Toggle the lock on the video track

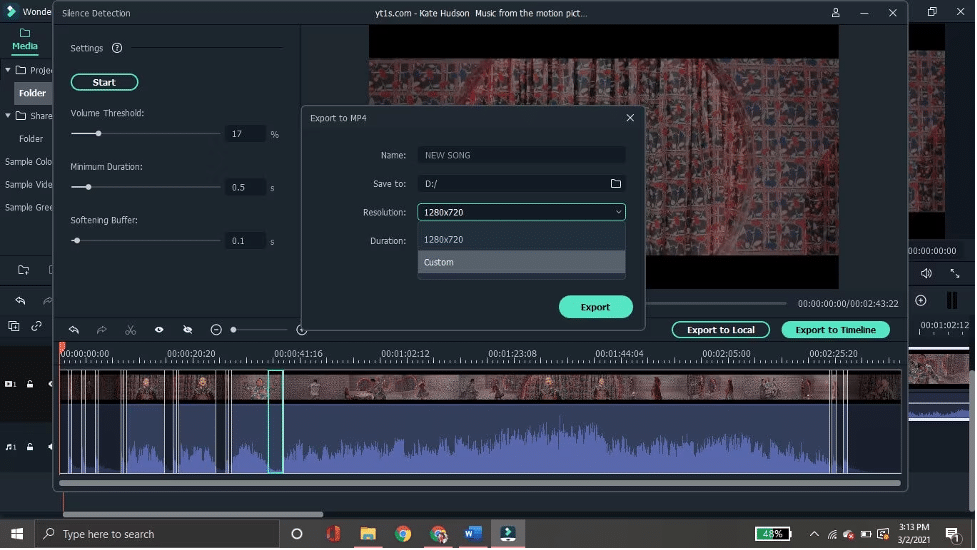[30, 384]
